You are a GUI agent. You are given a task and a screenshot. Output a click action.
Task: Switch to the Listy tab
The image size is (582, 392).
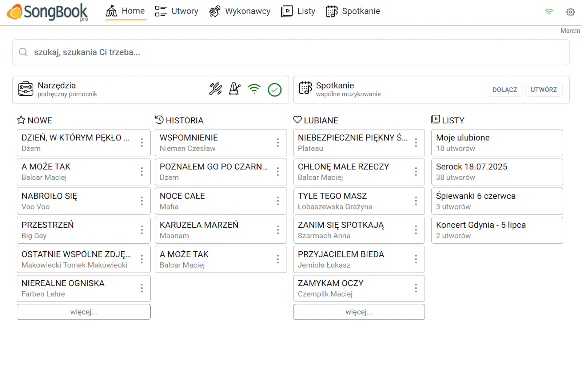coord(298,11)
